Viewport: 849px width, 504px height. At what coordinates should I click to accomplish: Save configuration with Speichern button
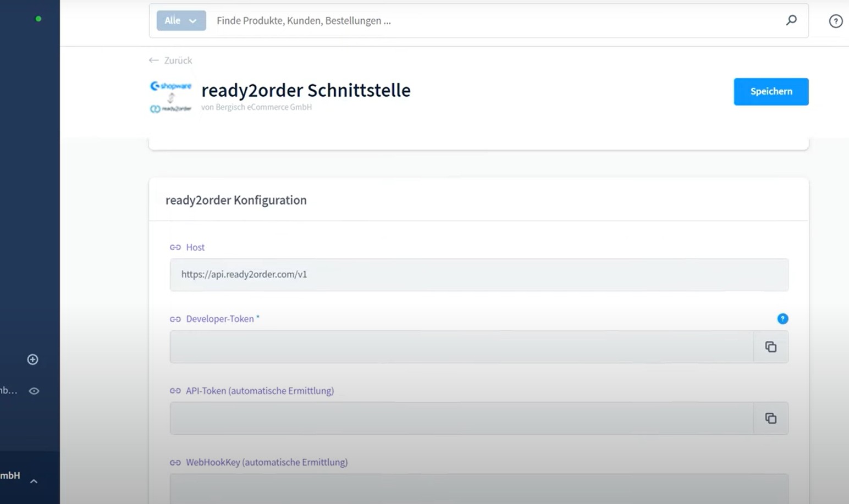[x=770, y=92]
